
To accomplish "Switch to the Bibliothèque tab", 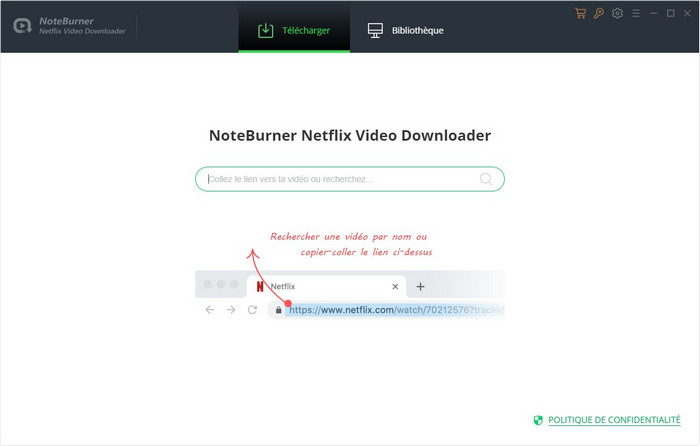I will (405, 29).
